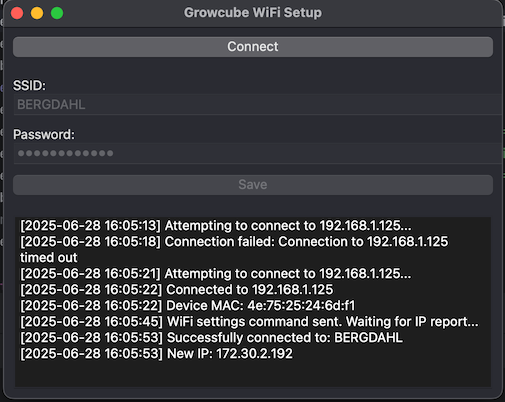Image resolution: width=505 pixels, height=402 pixels.
Task: Click the 'Connection failed' log line
Action: (234, 242)
